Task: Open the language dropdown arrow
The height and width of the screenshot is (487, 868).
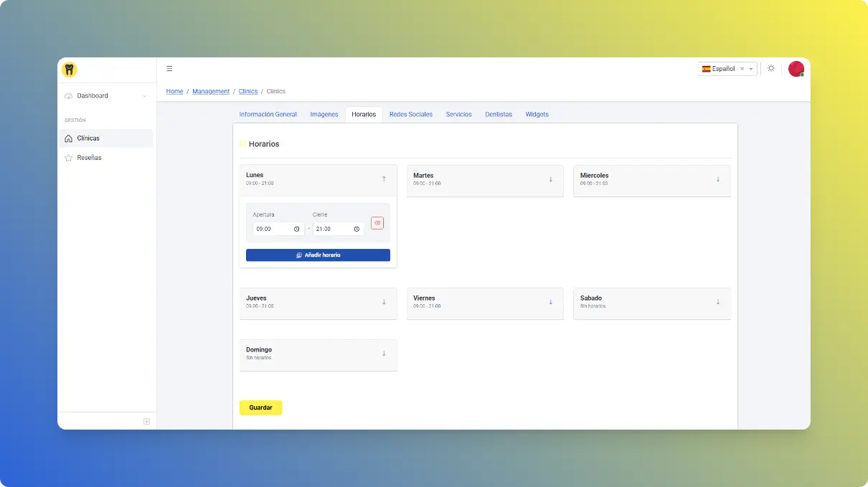Action: (x=751, y=69)
